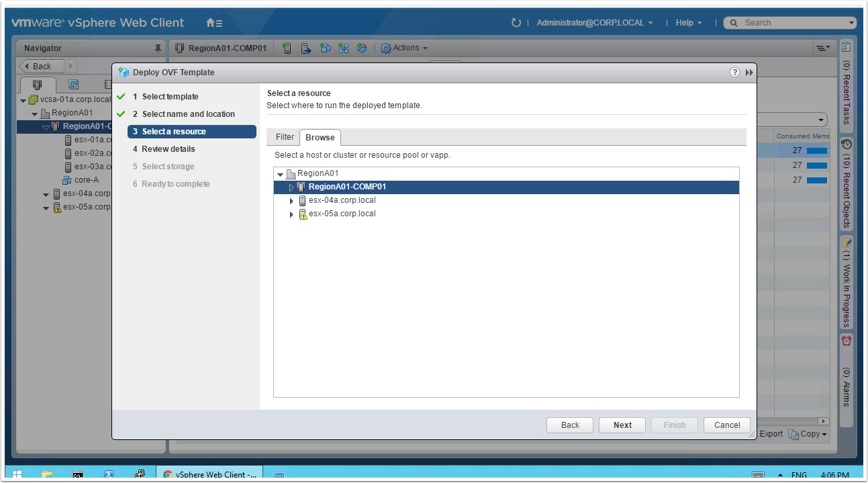This screenshot has width=868, height=483.
Task: Click in the Search field
Action: tap(790, 23)
